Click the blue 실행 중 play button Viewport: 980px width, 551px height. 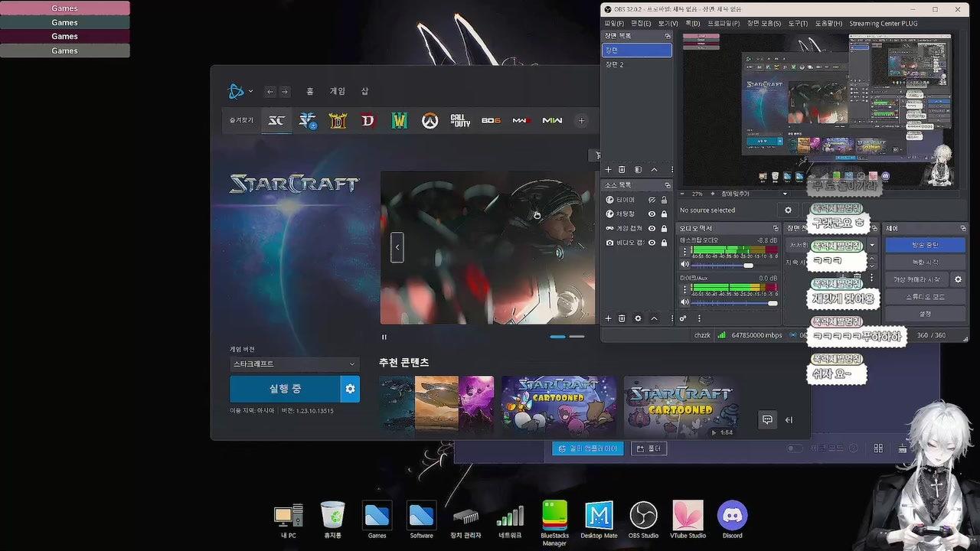pyautogui.click(x=285, y=389)
